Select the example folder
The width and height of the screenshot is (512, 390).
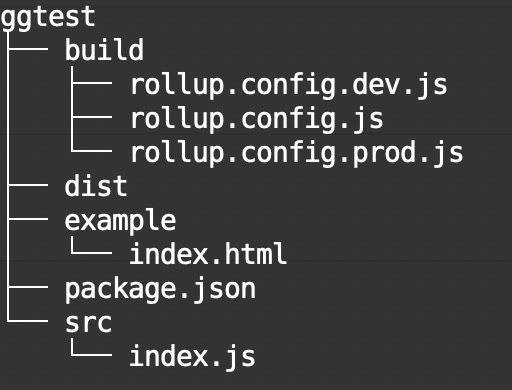click(x=120, y=221)
